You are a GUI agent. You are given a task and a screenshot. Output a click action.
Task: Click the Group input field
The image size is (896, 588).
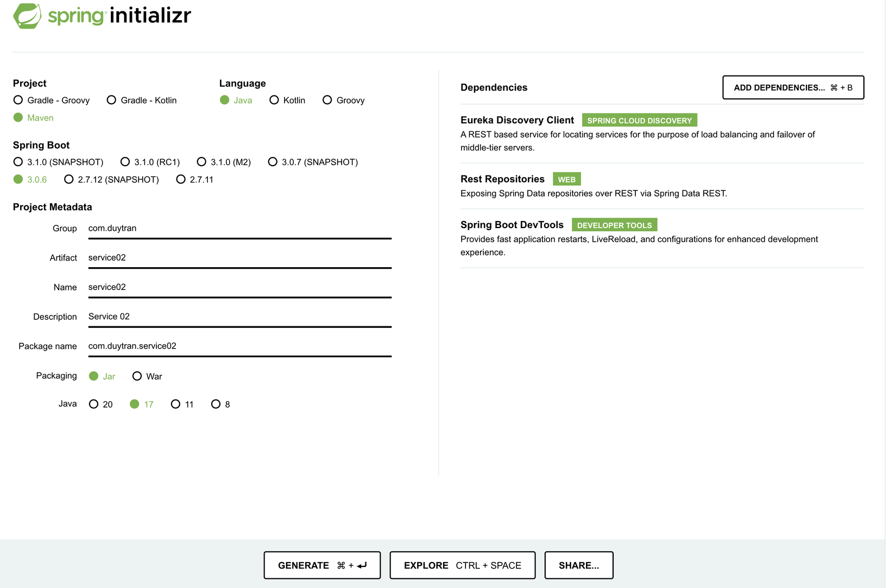(x=239, y=228)
